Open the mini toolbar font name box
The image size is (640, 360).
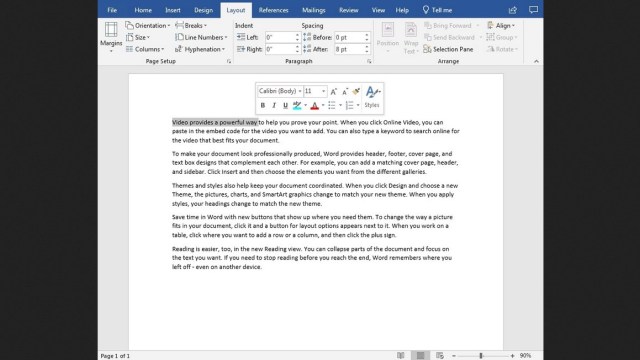coord(280,91)
